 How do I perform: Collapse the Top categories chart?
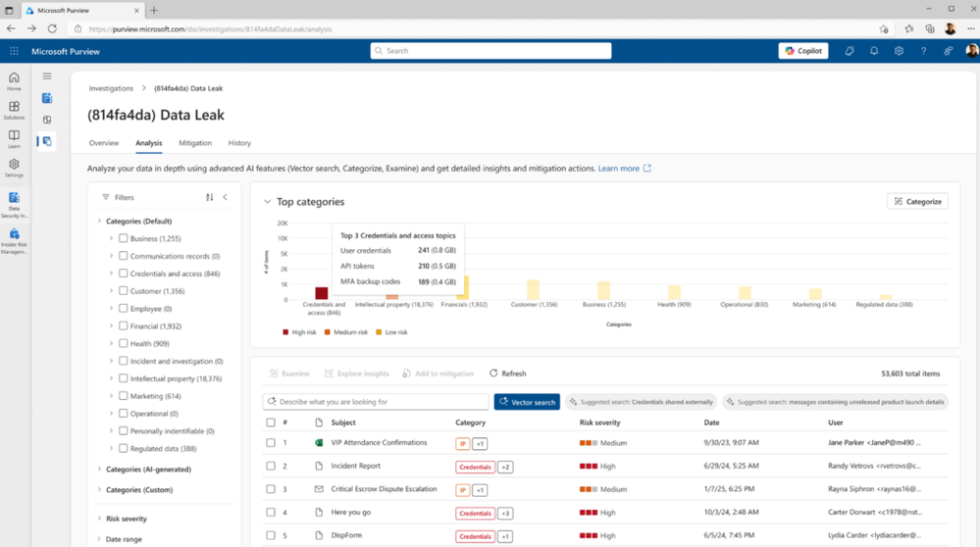(268, 202)
